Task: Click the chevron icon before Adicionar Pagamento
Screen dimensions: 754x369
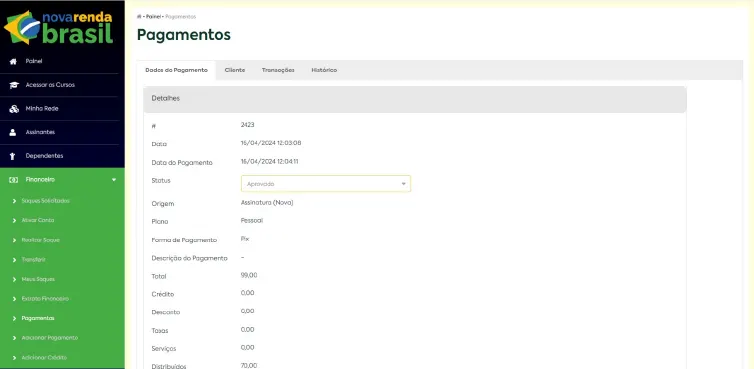Action: (14, 338)
